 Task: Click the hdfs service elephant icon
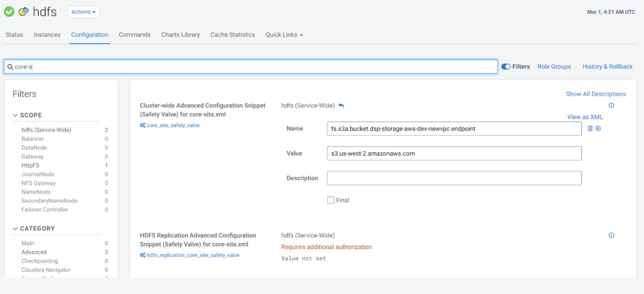(24, 12)
